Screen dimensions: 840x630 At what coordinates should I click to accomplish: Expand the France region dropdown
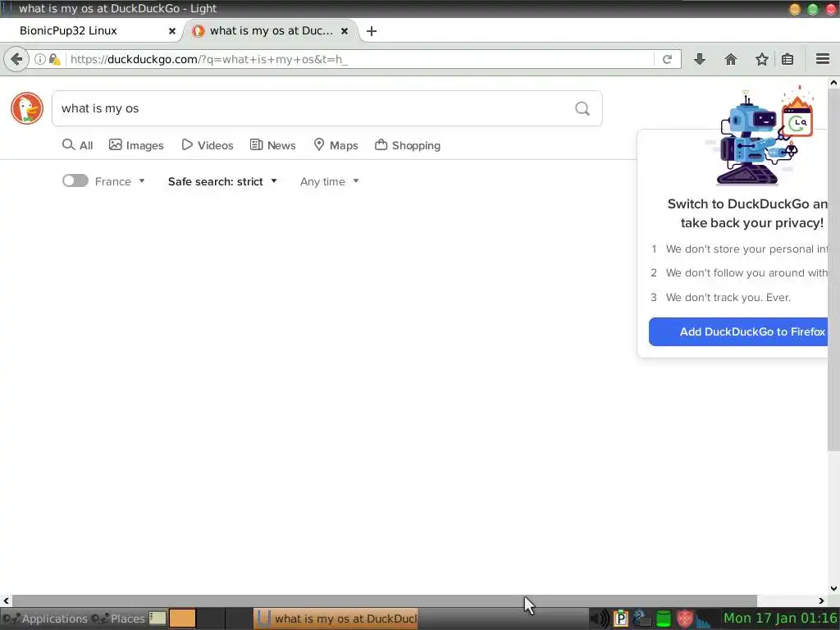pos(120,181)
